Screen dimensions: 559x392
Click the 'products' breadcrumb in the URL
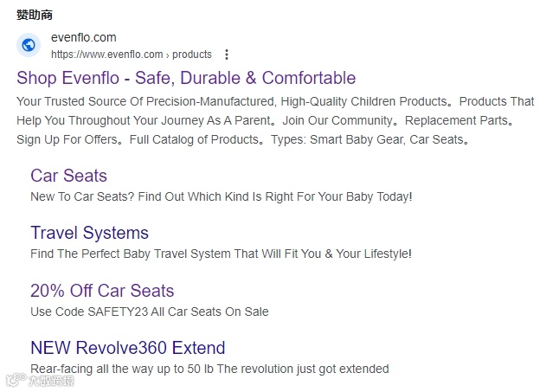pyautogui.click(x=192, y=54)
